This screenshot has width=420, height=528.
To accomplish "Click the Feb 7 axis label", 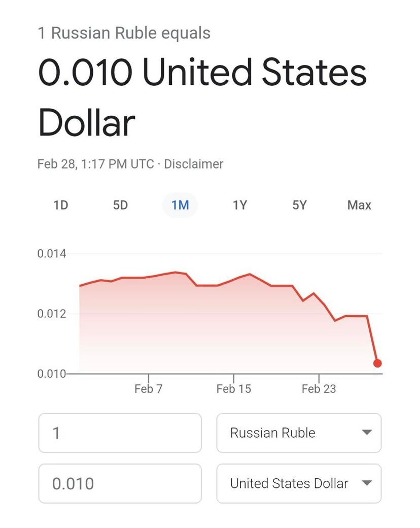I will (x=149, y=389).
